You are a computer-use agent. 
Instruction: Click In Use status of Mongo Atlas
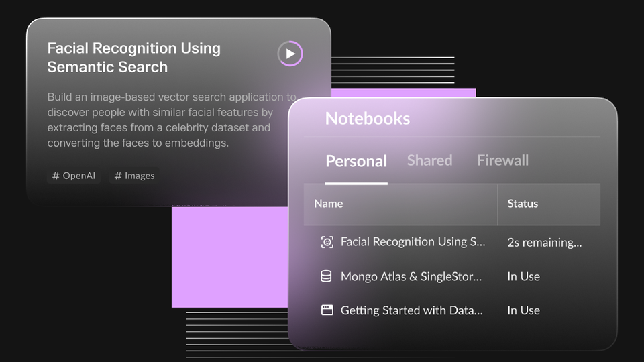[x=524, y=276]
